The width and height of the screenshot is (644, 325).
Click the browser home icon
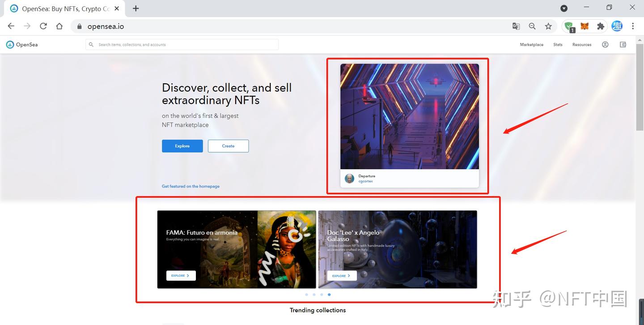[59, 26]
